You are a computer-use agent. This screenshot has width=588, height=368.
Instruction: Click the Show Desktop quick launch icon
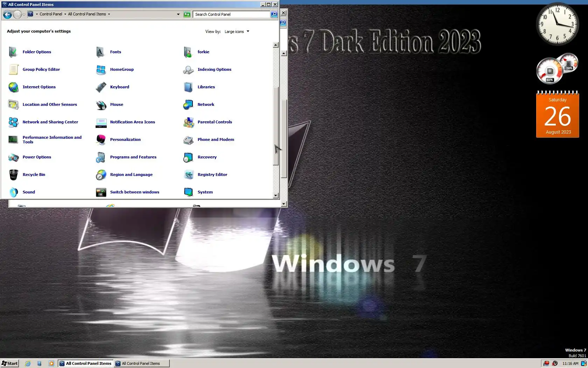[40, 363]
